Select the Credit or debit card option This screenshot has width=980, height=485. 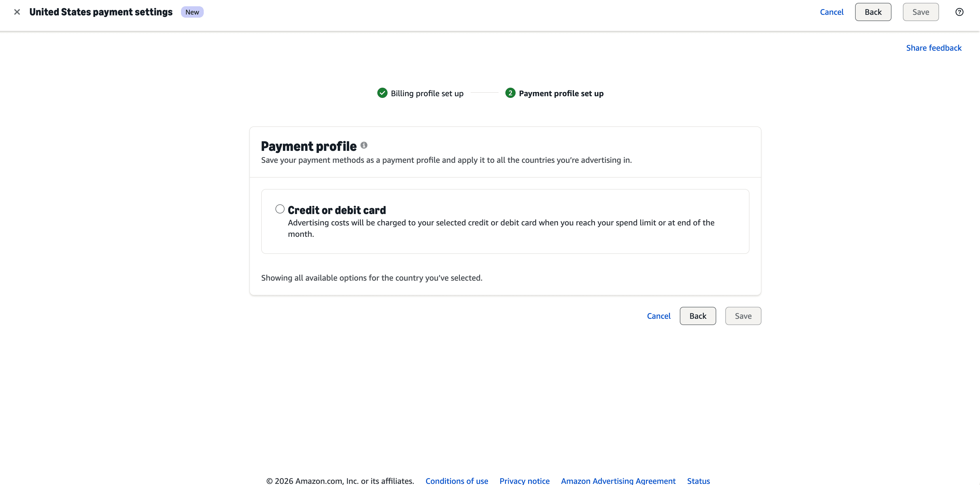click(280, 209)
